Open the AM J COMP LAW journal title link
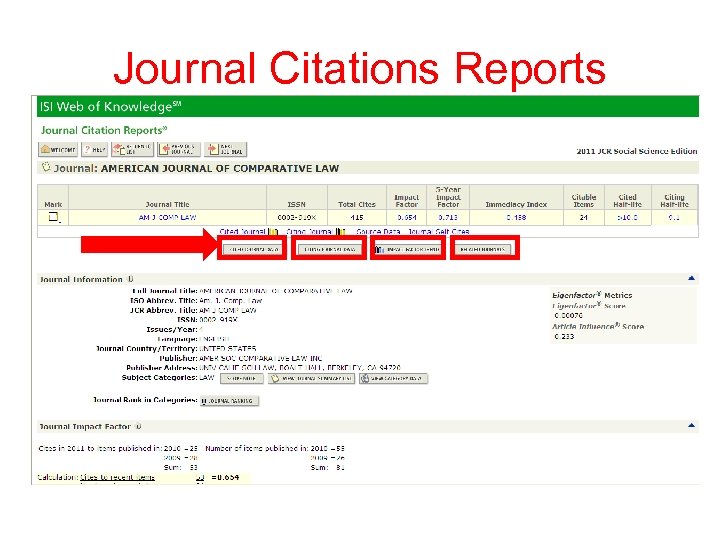Viewport: 720px width, 540px height. [168, 217]
